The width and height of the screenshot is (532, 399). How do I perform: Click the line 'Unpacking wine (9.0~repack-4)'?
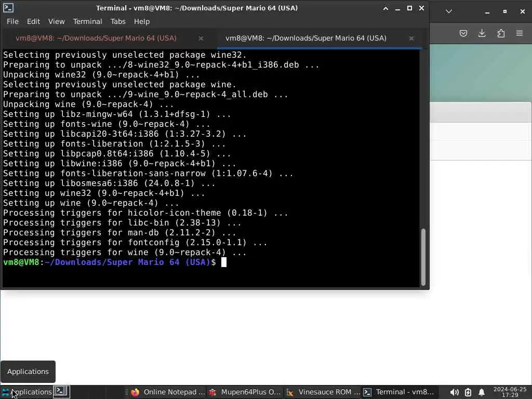pos(88,104)
